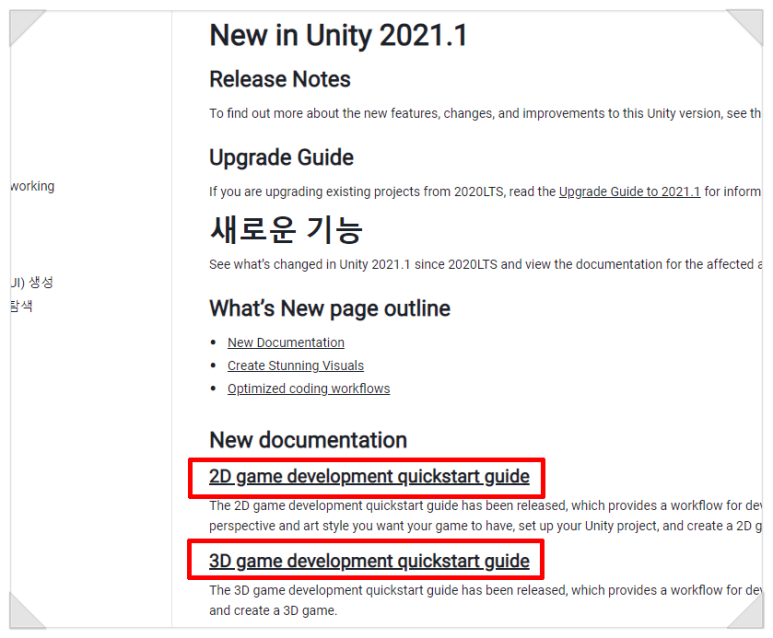
Task: Open sidebar item ending in '색'
Action: (22, 306)
